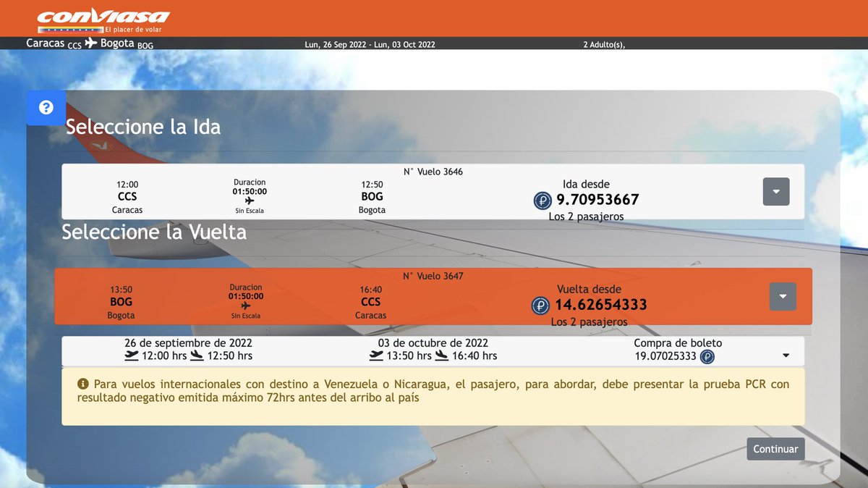868x488 pixels.
Task: Expand the Ida flight details arrow
Action: (775, 191)
